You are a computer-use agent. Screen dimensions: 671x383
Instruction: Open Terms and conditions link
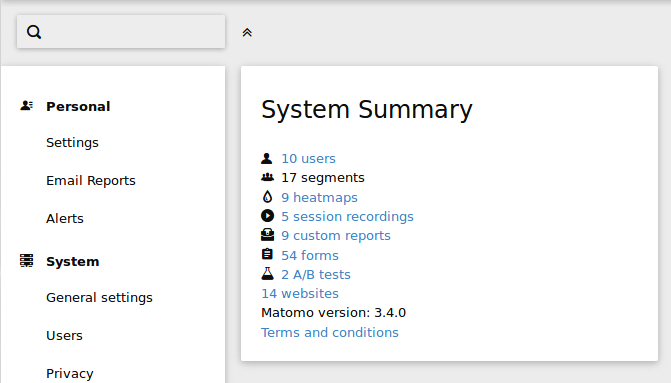[x=330, y=333]
